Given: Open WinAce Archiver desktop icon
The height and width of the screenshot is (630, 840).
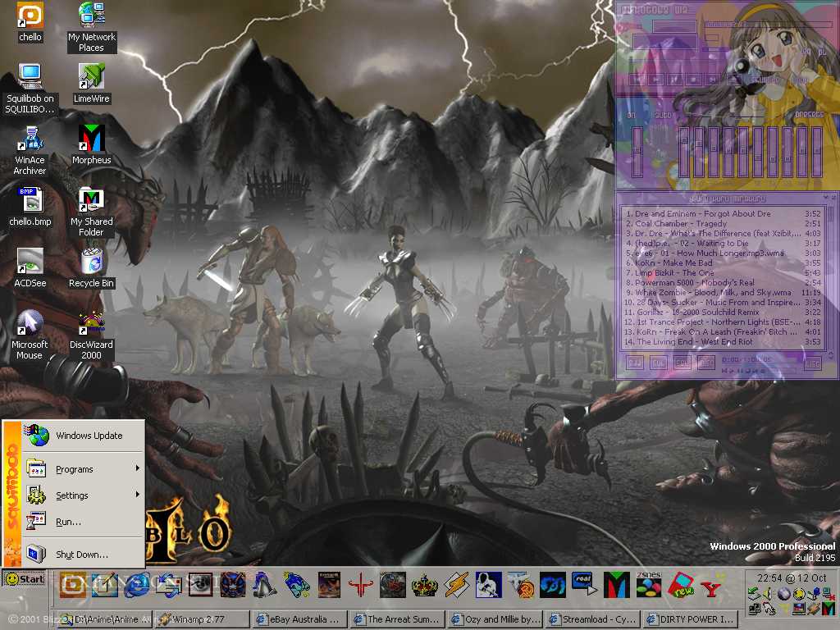Looking at the screenshot, I should pyautogui.click(x=30, y=151).
